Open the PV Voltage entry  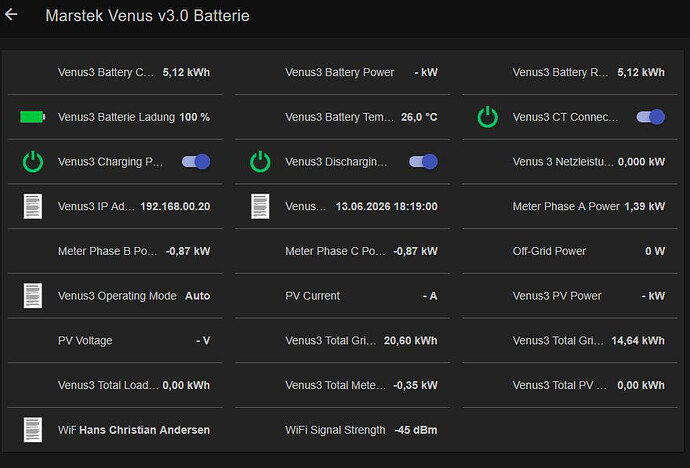point(115,340)
